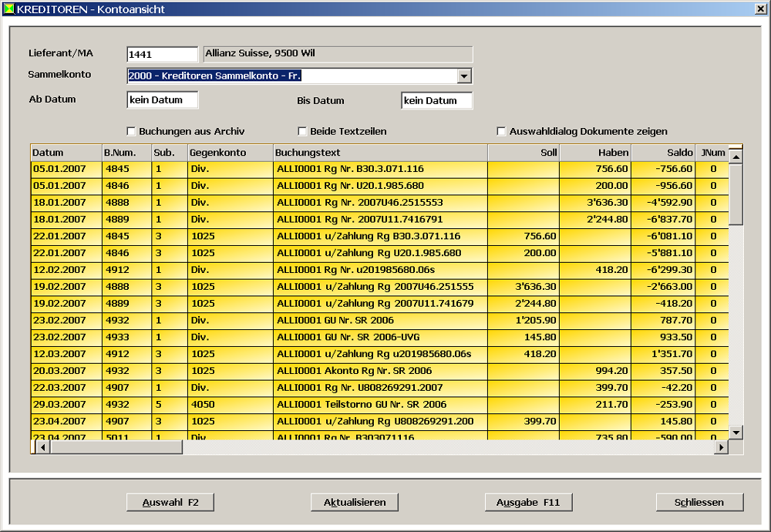
Task: Close the Kontoansicht window
Action: click(x=760, y=9)
